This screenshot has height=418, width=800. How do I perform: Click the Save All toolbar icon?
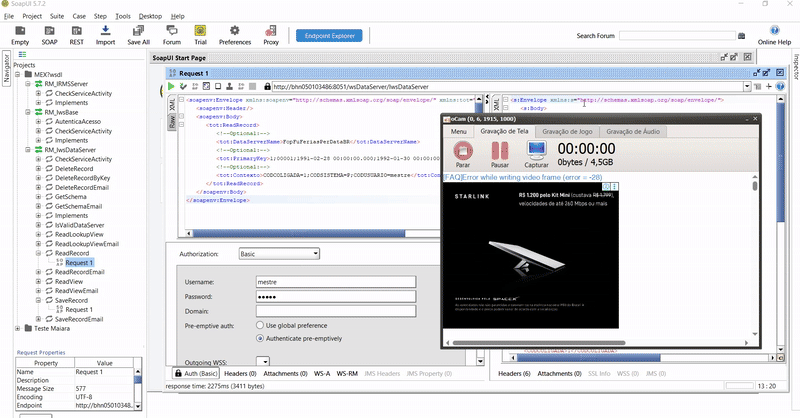(x=138, y=31)
